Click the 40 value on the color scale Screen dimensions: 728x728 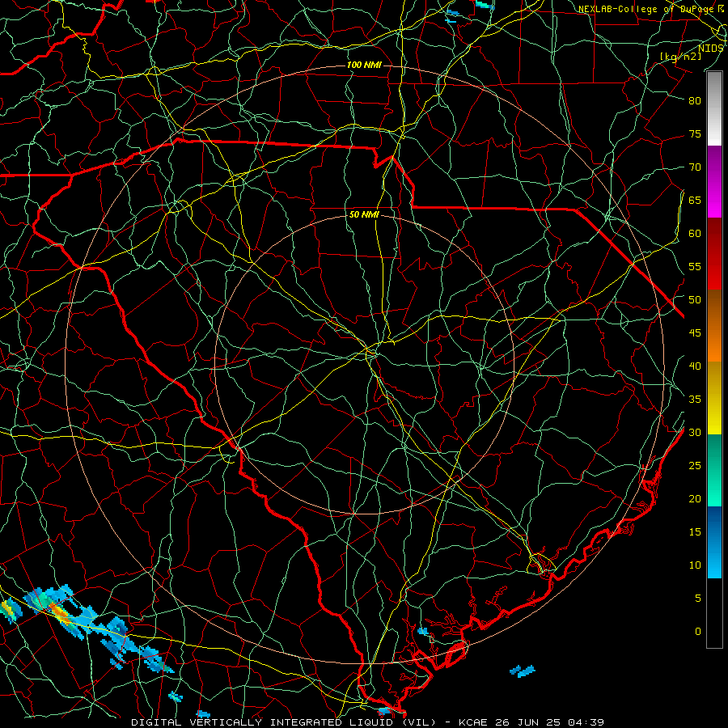pyautogui.click(x=695, y=366)
